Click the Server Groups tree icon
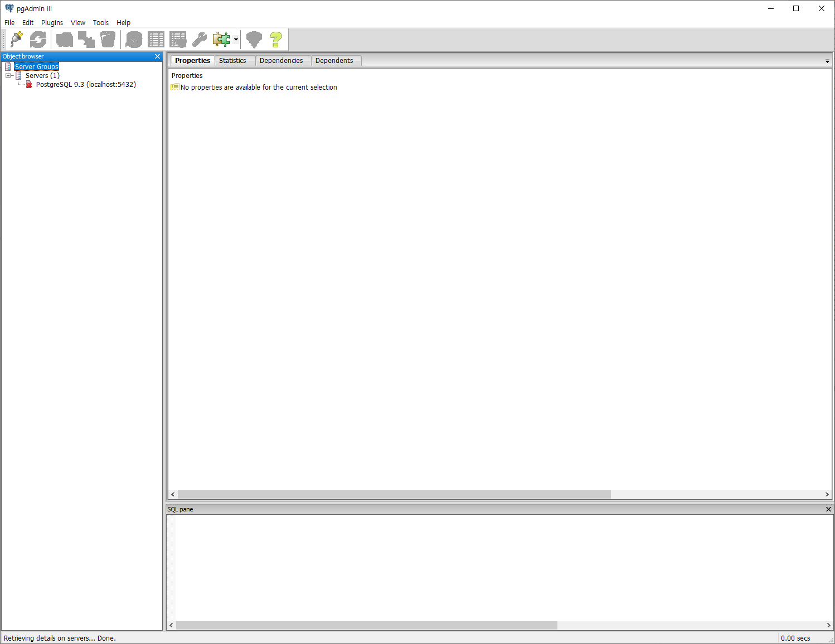Viewport: 835px width, 644px height. pos(8,66)
